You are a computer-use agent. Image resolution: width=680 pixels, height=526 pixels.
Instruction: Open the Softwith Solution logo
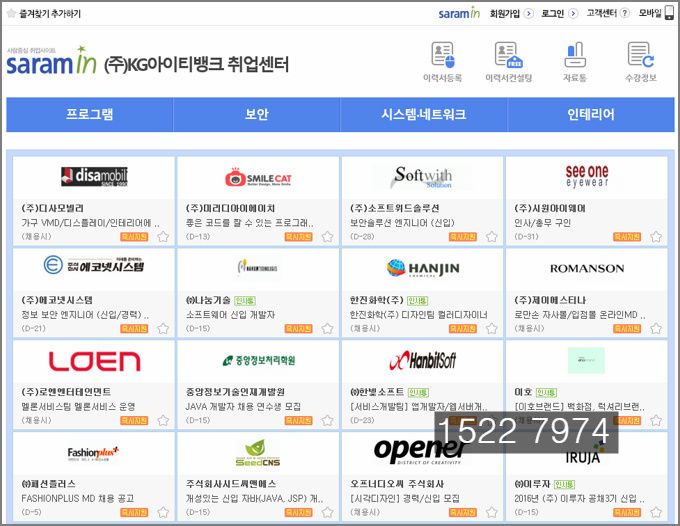(423, 177)
